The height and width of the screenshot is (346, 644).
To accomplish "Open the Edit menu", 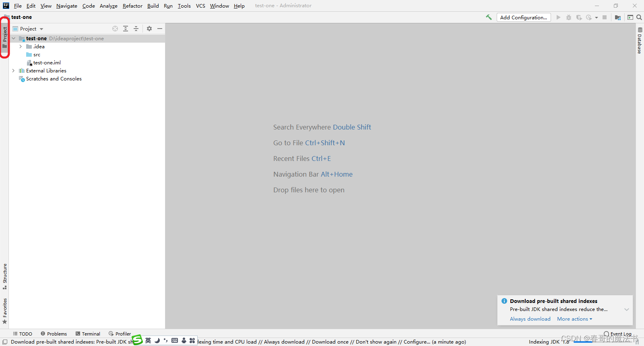I will pos(31,6).
